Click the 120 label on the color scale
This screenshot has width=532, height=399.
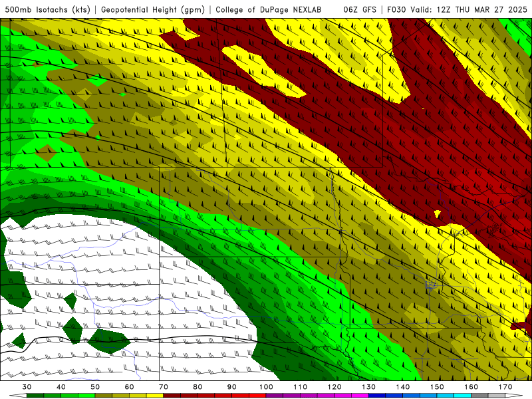click(x=334, y=387)
